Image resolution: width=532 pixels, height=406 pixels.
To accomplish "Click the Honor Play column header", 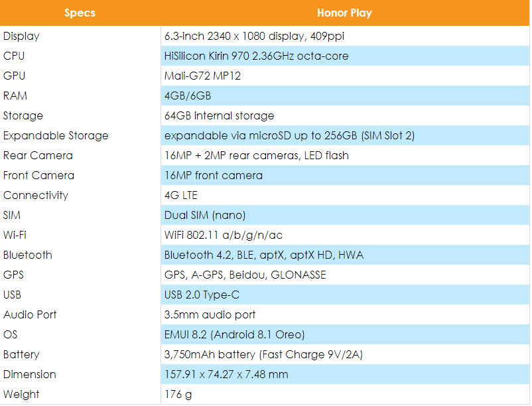I will coord(344,13).
